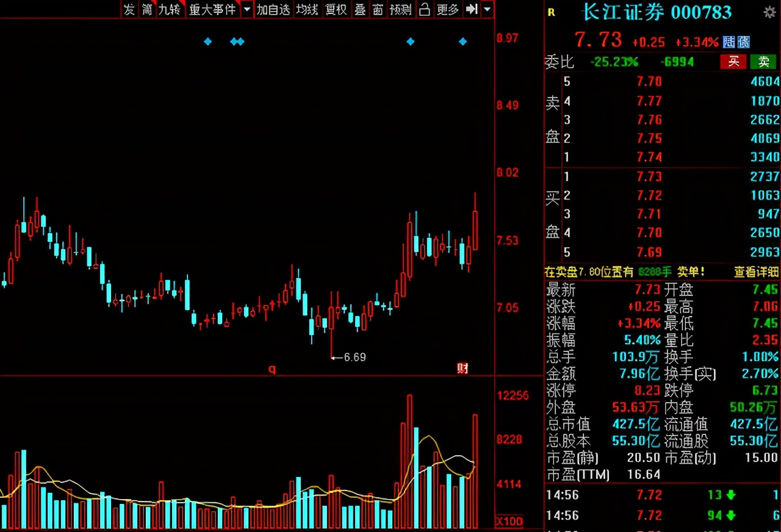
Task: Toggle the 叠 overlay comparison feature
Action: tap(360, 10)
